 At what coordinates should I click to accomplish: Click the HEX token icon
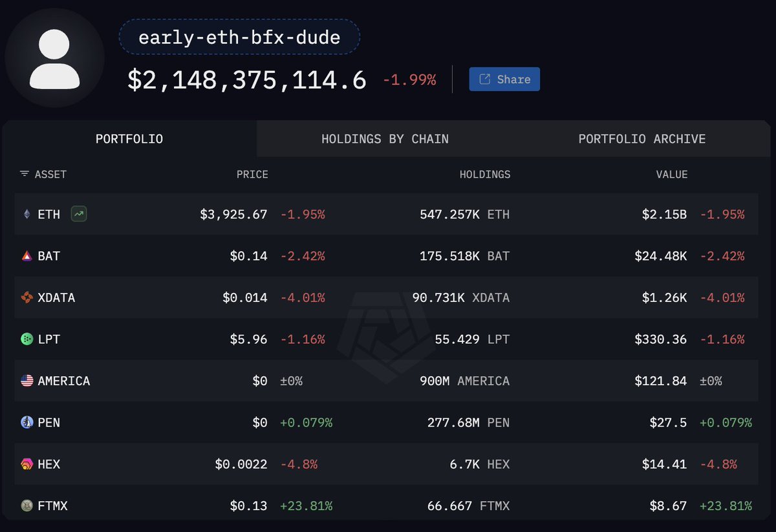[x=27, y=464]
